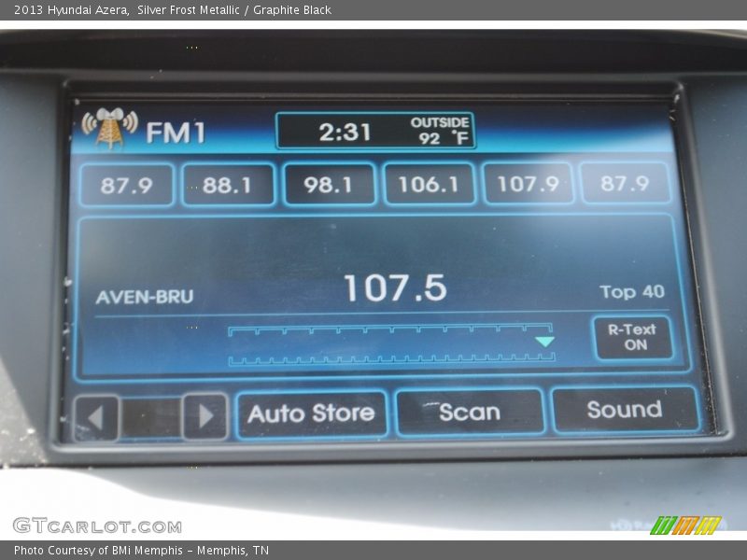Select the first 87.9 preset

click(x=127, y=185)
